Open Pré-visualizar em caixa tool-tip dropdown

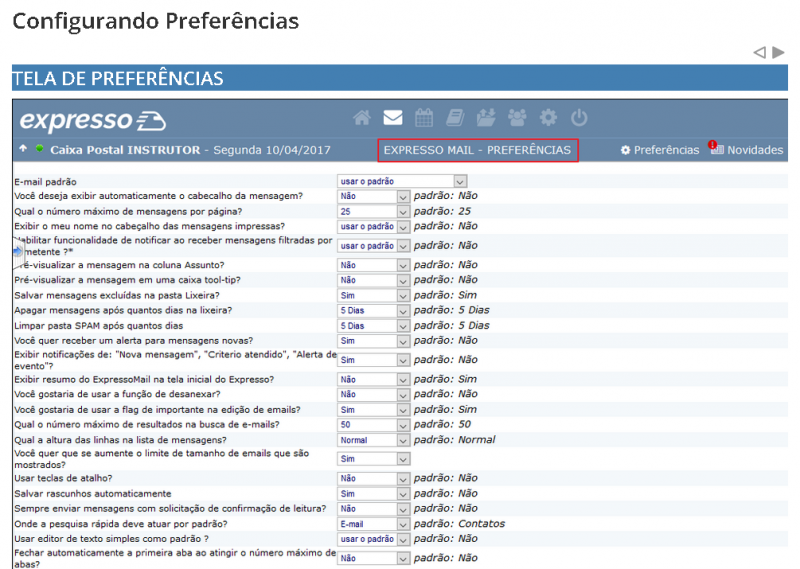373,280
